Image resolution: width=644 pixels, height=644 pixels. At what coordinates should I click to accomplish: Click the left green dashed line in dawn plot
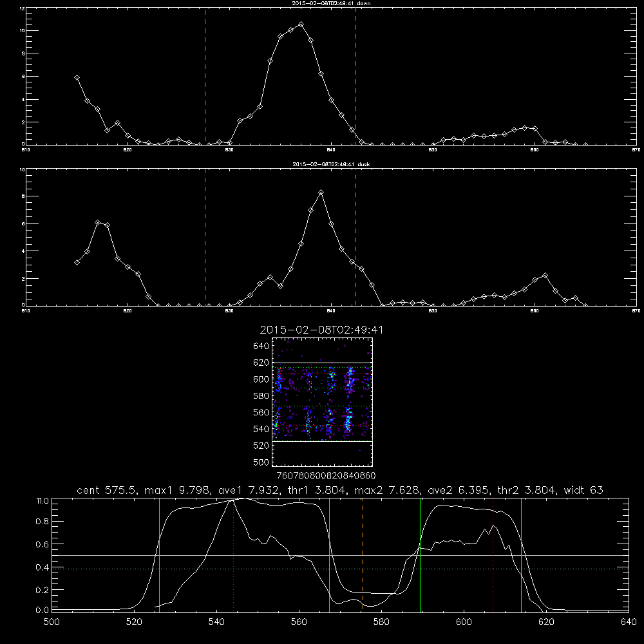coord(205,76)
